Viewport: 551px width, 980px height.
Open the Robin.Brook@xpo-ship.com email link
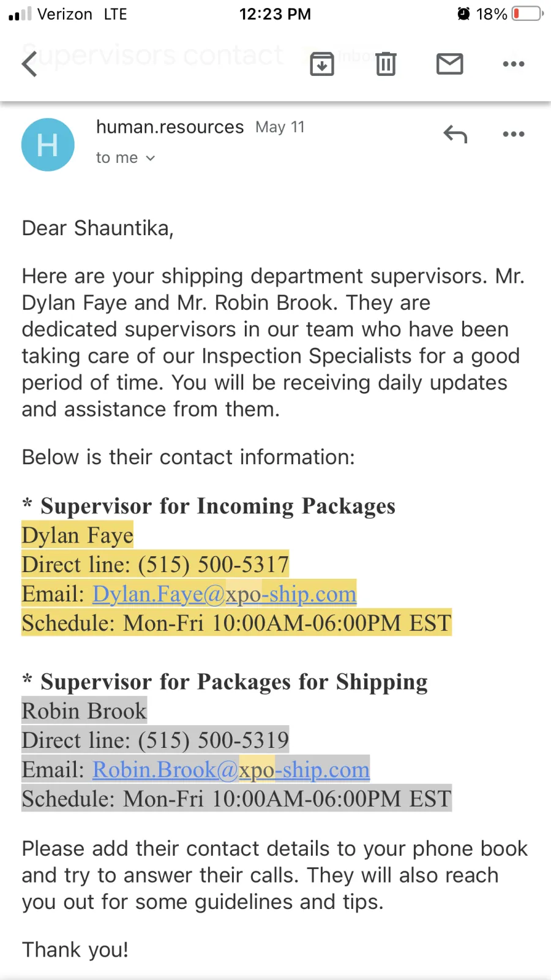coord(231,770)
